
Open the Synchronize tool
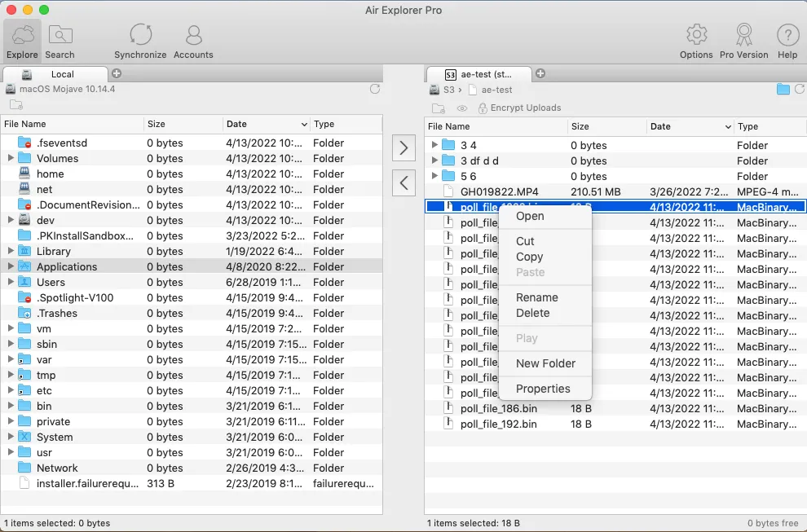[140, 42]
